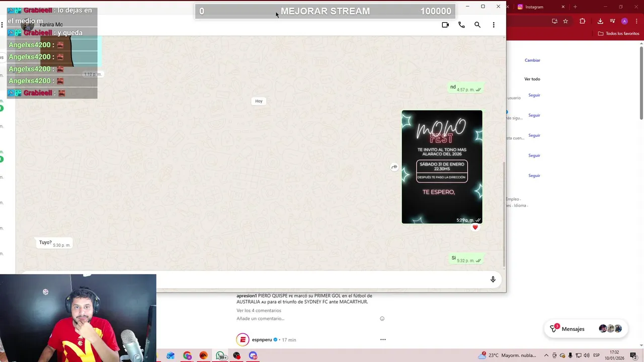Open Ver los 4 comentarios
644x362 pixels.
click(259, 311)
